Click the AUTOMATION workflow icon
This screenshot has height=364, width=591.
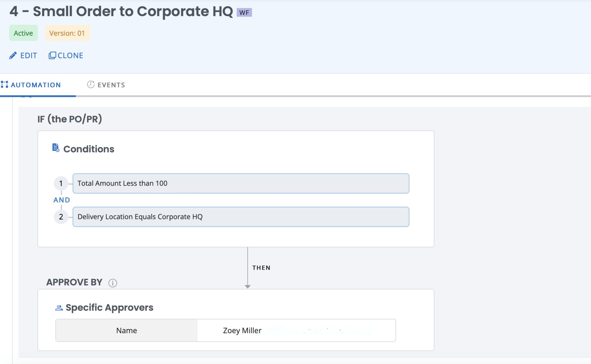click(5, 84)
